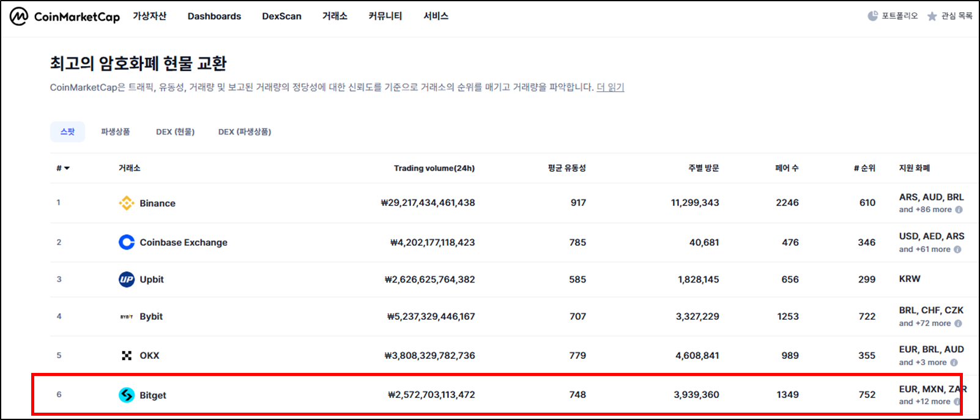Click Upbit supported currency KRW

tap(910, 279)
